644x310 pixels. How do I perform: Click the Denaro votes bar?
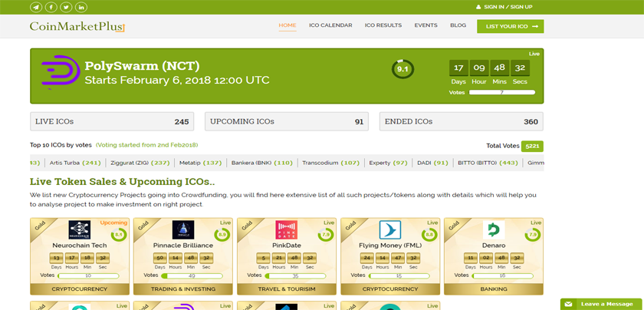502,276
